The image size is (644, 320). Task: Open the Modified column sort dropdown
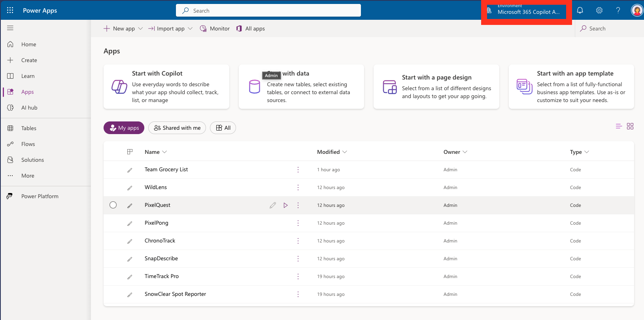[x=345, y=152]
